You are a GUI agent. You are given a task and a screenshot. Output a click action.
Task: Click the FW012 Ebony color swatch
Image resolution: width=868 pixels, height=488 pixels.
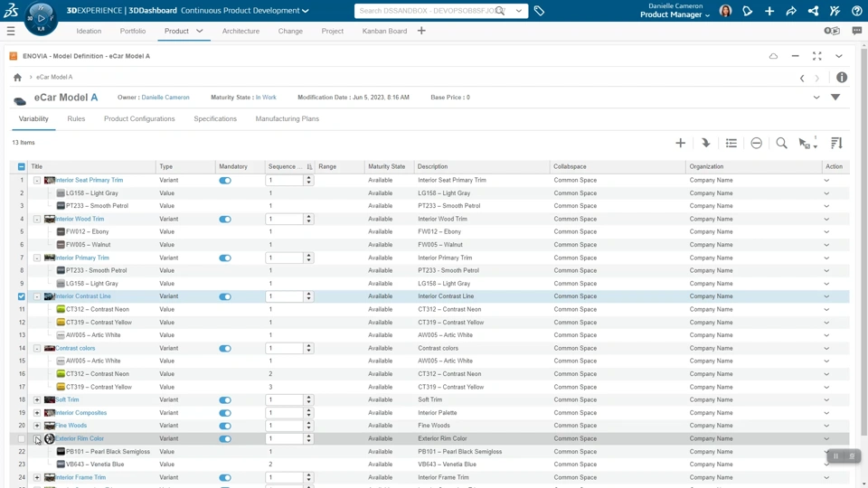coord(61,232)
